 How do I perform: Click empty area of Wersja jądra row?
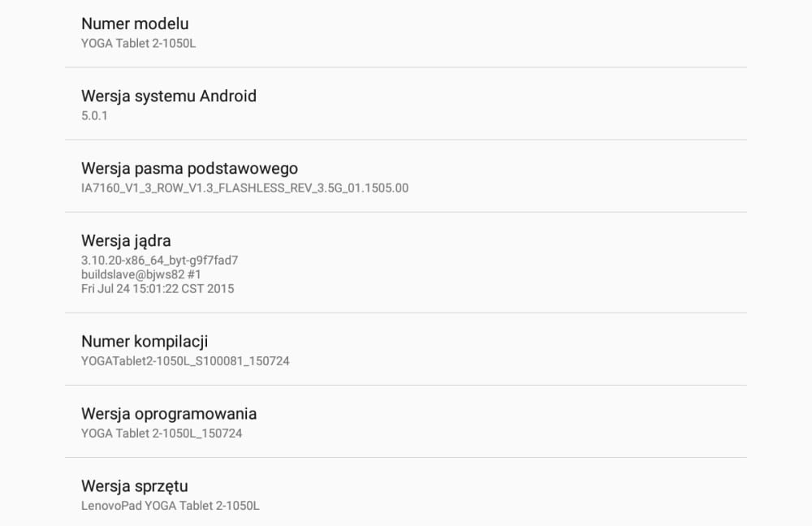point(492,262)
